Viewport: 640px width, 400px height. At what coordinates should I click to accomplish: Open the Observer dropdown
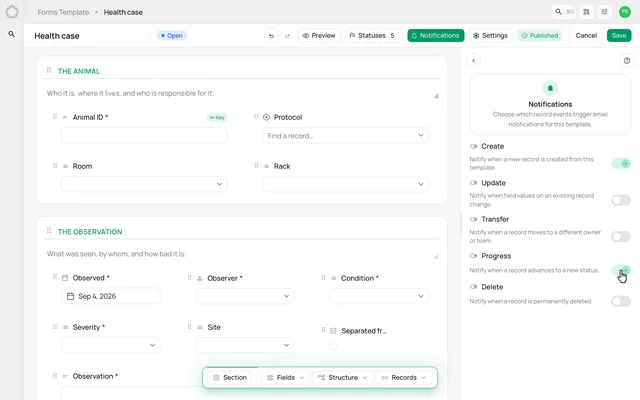point(245,296)
